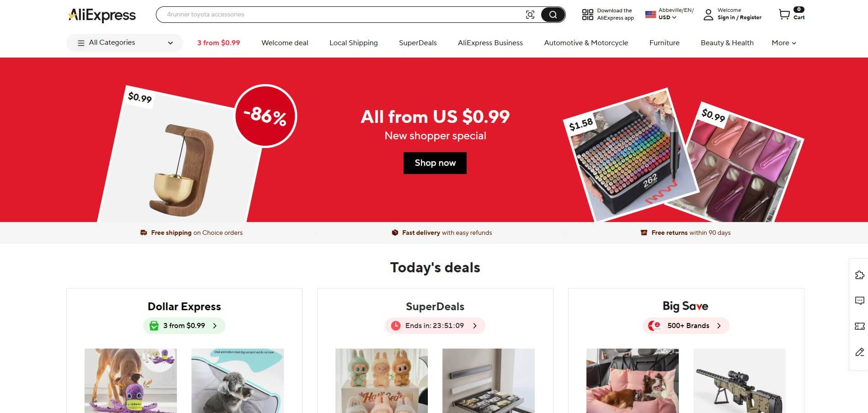The image size is (868, 413).
Task: Open the puzzle piece icon in sidebar
Action: (x=859, y=275)
